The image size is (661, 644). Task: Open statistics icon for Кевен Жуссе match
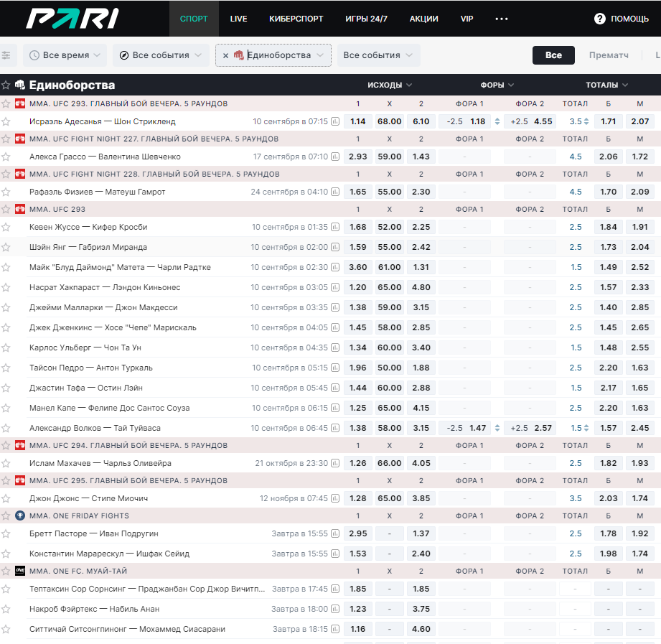tap(335, 227)
